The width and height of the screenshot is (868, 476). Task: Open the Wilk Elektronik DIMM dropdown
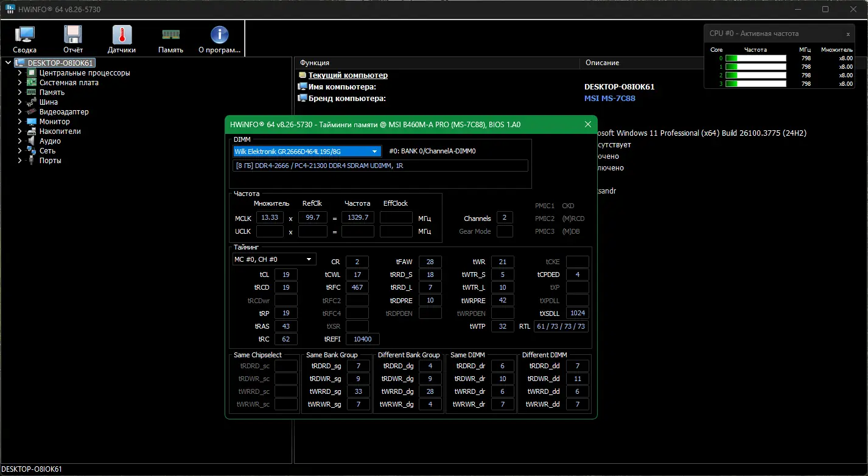pyautogui.click(x=307, y=152)
